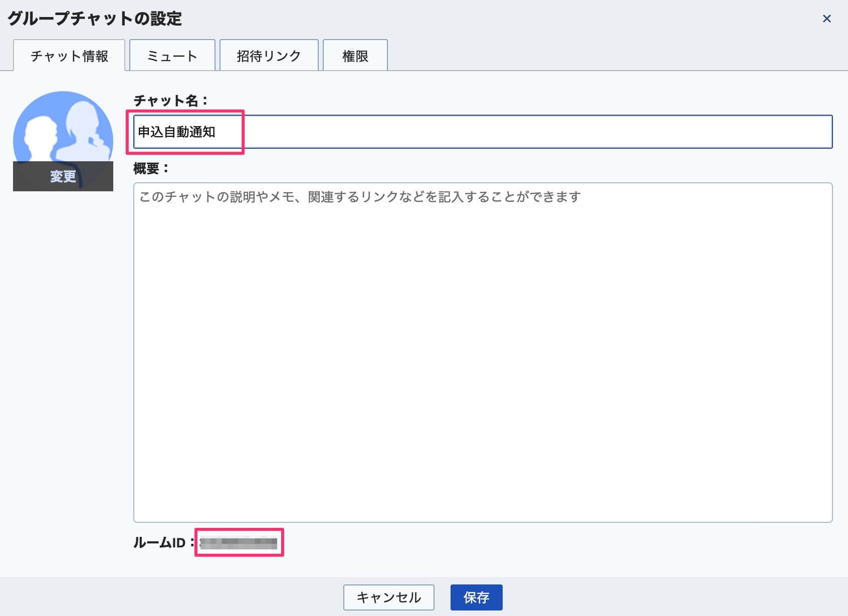Select the チャット情報 tab
Screen dimensions: 848x616
coord(69,56)
